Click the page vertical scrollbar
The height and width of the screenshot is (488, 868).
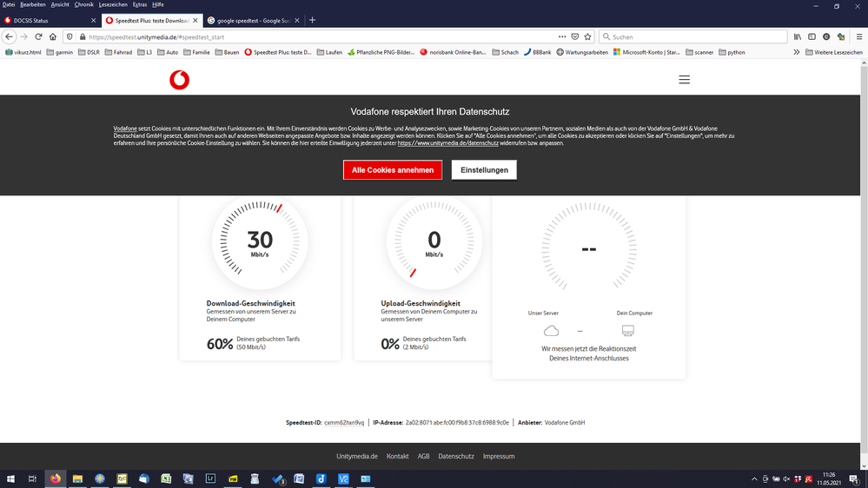click(864, 265)
